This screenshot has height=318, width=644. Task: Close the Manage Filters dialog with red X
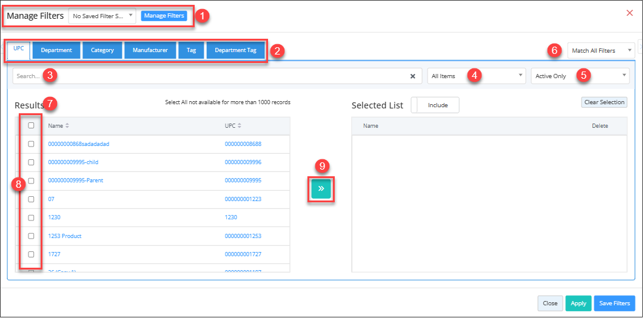pyautogui.click(x=629, y=13)
